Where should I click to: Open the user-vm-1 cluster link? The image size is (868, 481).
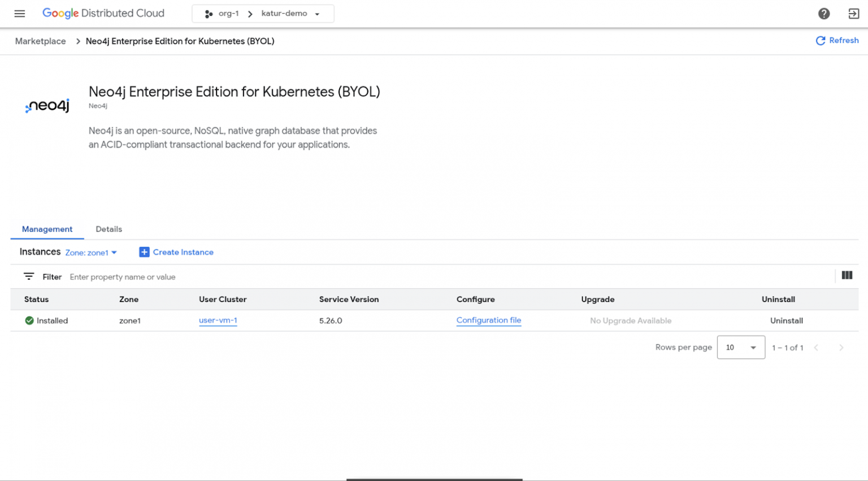[218, 320]
